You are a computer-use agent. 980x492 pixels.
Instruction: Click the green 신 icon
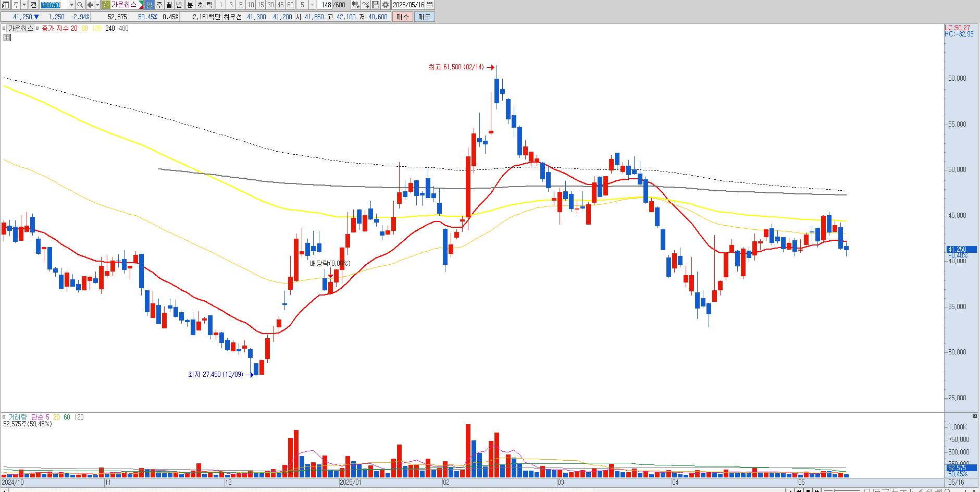coord(106,5)
